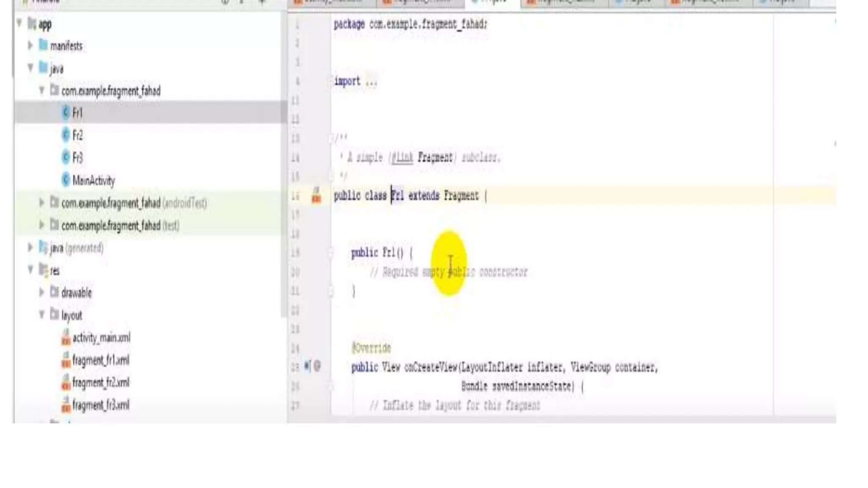Toggle folding of the Javadoc comment block
Image resolution: width=868 pixels, height=488 pixels.
[x=331, y=138]
